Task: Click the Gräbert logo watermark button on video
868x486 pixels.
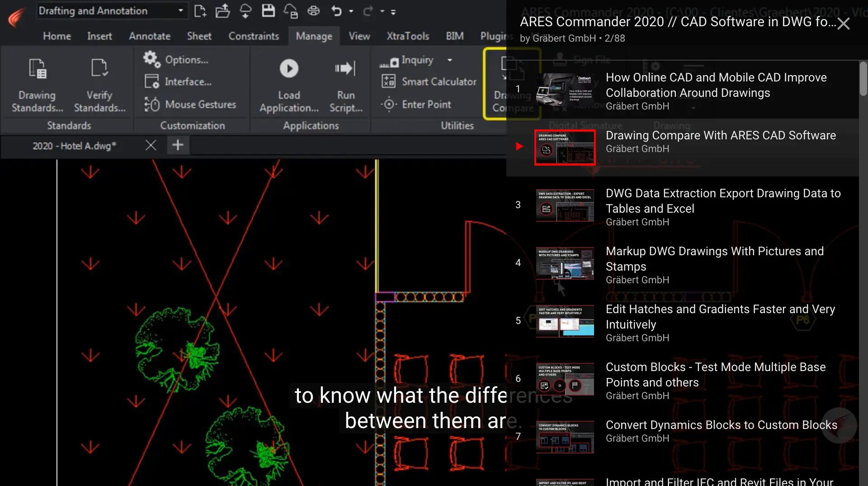Action: [x=839, y=425]
